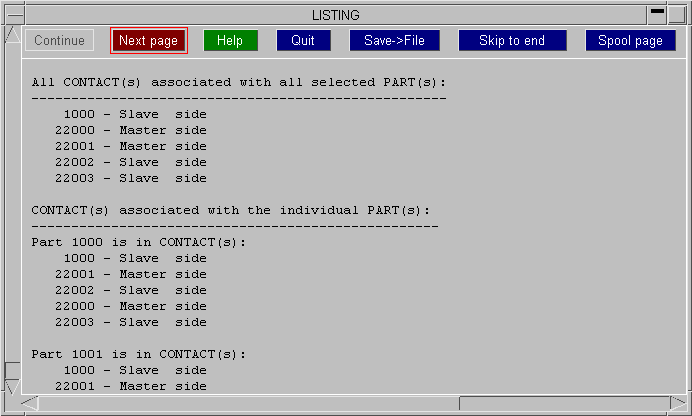Click the horizontal scrollbar left arrow
Viewport: 692px width, 416px height.
(x=30, y=403)
